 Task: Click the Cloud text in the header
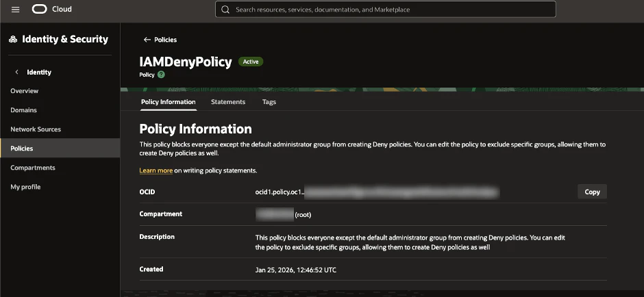pos(62,9)
